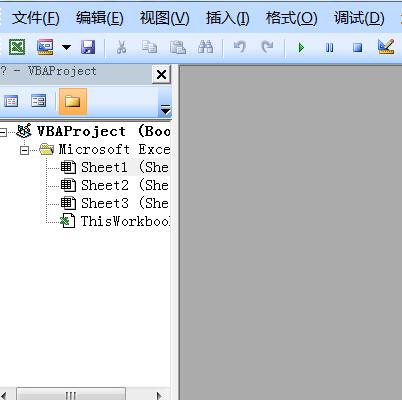The image size is (402, 400).
Task: Open the 文件(F) menu
Action: (36, 18)
